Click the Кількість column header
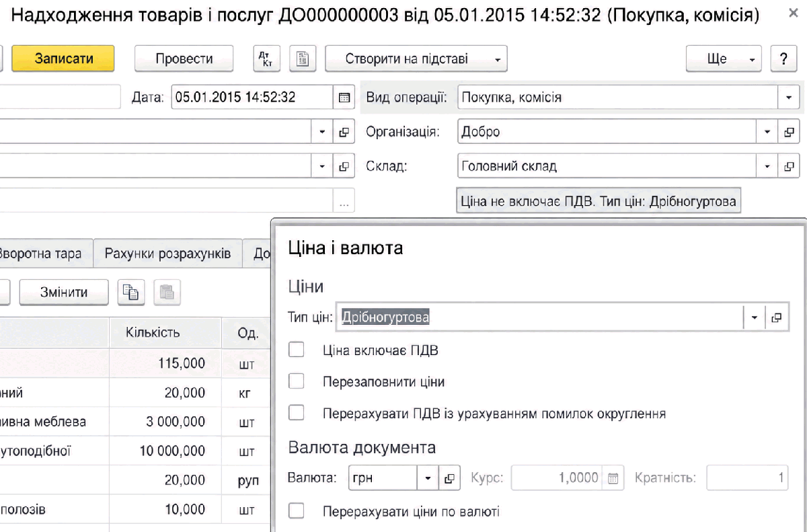 click(165, 333)
